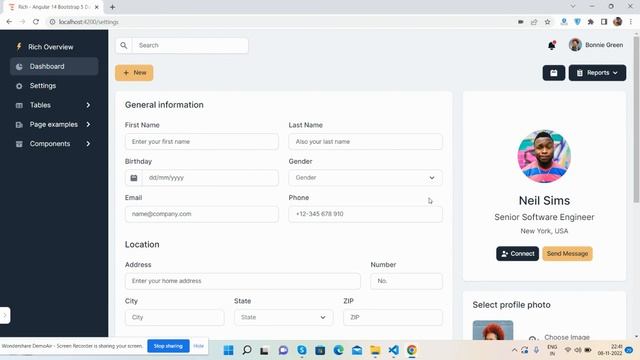
Task: Click the Address input field
Action: tap(242, 281)
